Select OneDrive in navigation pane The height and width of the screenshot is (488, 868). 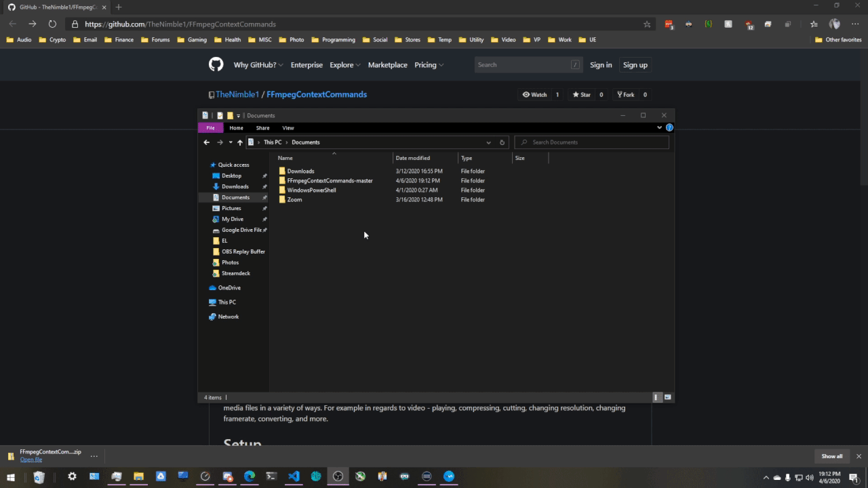point(229,288)
